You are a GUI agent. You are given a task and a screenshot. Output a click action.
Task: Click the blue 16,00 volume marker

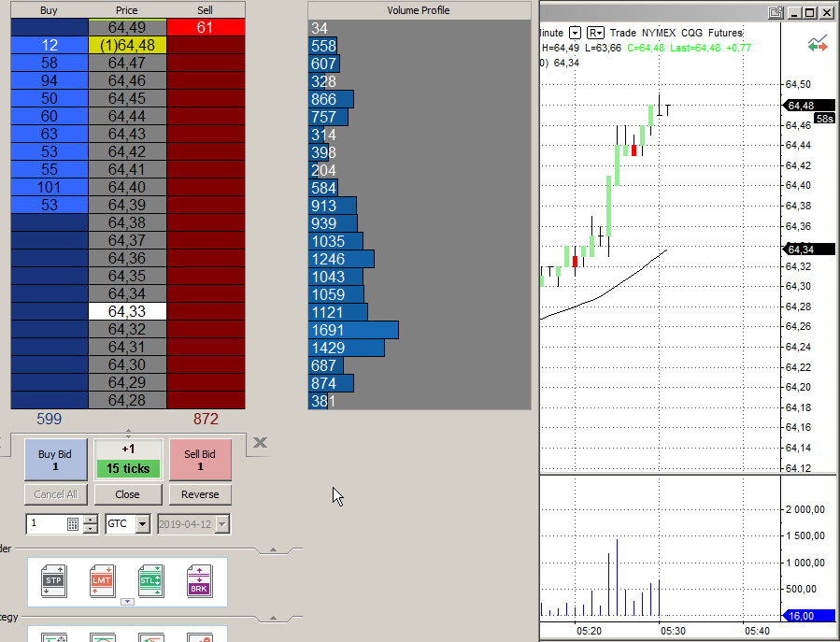tap(808, 616)
